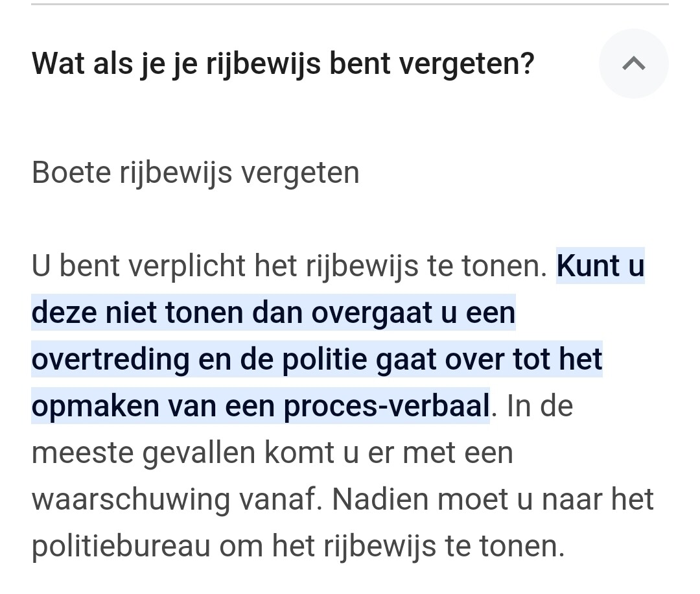Collapse the answer using the chevron-up icon
This screenshot has width=700, height=594.
633,64
